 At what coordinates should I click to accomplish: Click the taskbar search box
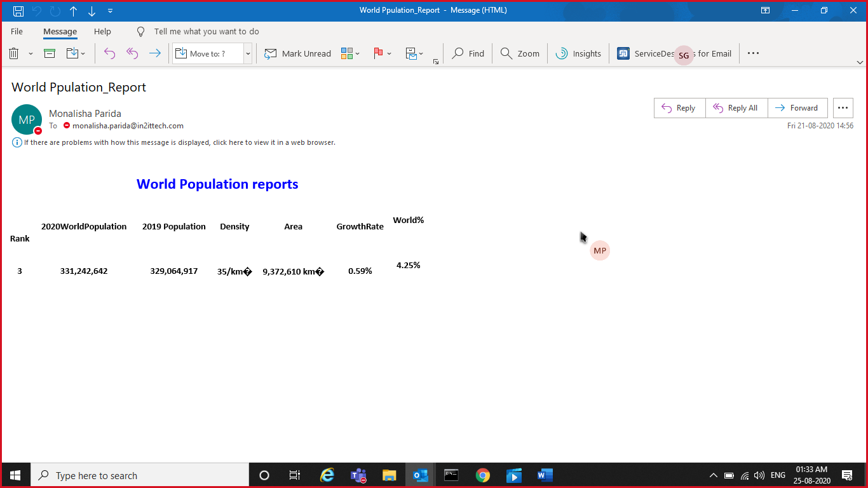click(x=140, y=475)
